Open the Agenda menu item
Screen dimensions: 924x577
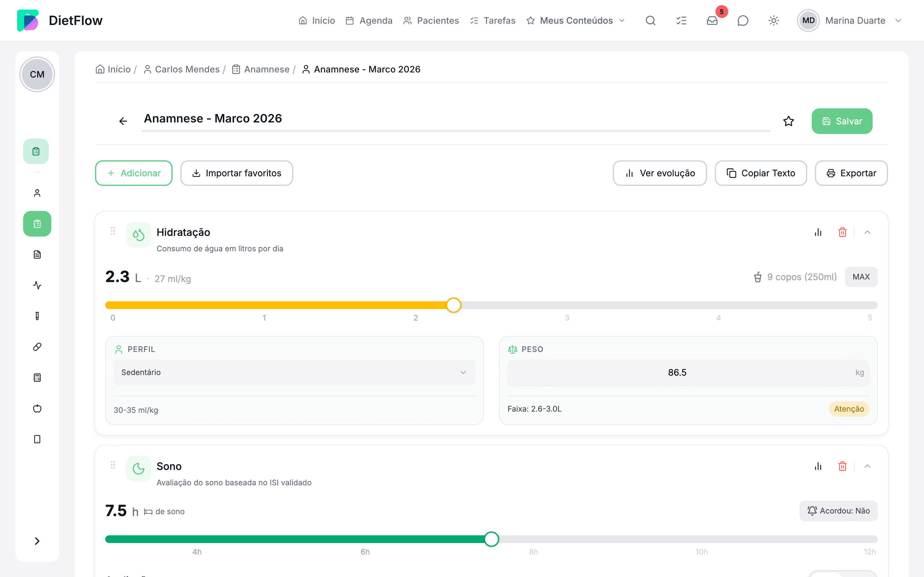[x=369, y=20]
